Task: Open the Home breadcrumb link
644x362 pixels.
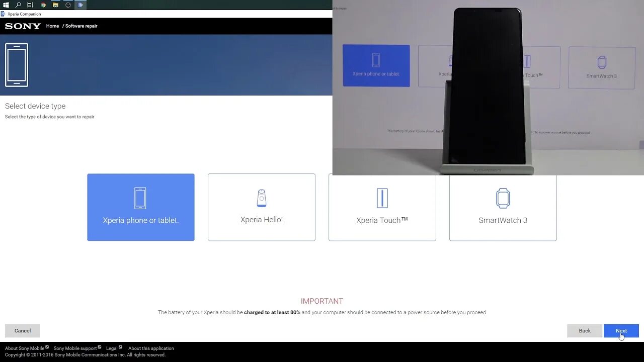Action: (x=52, y=26)
